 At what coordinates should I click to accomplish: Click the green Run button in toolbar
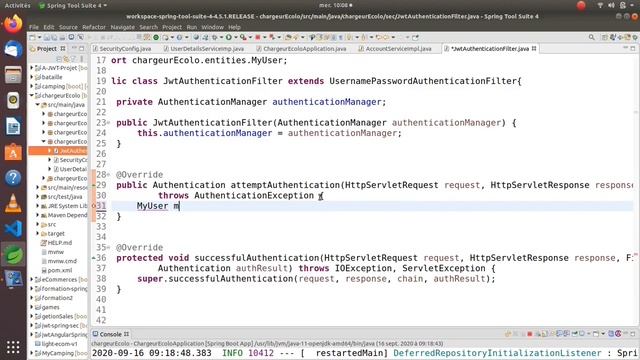click(x=229, y=37)
